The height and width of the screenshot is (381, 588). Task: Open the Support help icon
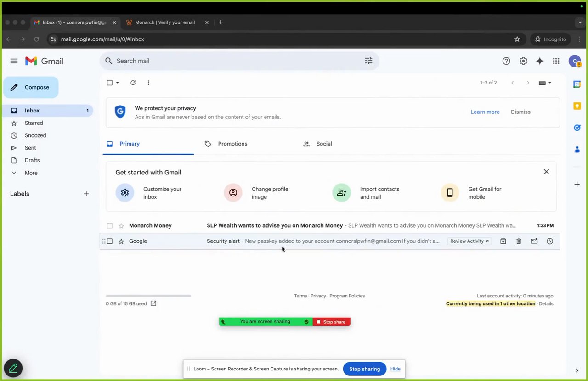pos(506,61)
